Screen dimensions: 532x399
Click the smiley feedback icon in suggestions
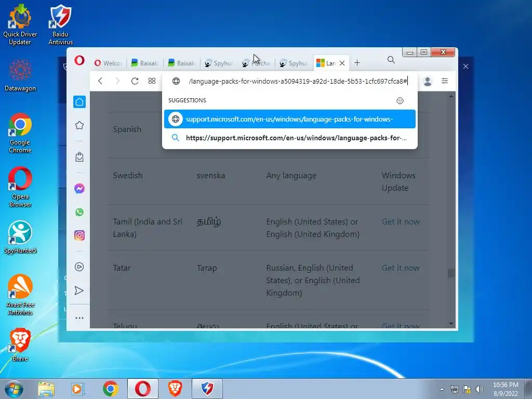[x=400, y=101]
